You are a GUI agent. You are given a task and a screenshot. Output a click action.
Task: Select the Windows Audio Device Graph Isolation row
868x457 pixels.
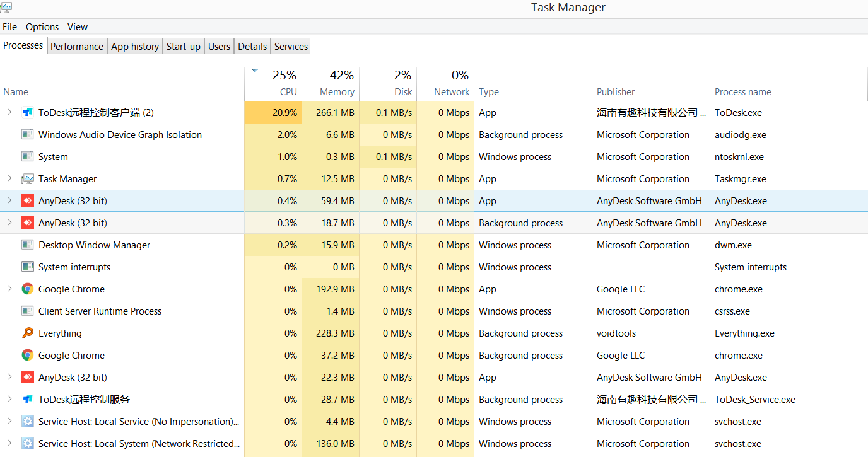(434, 135)
